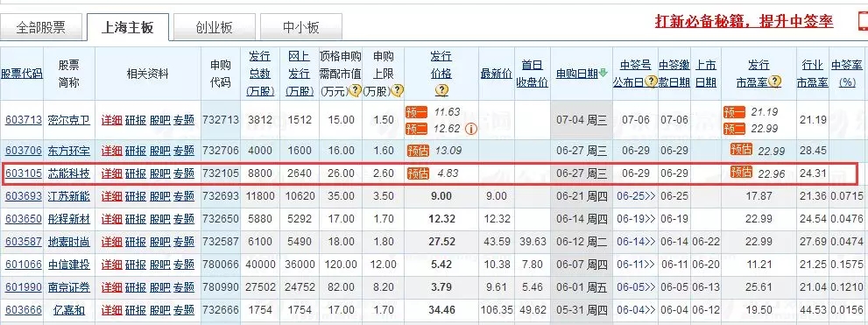Open the 彤程新材 stock name link
The width and height of the screenshot is (868, 325).
click(x=68, y=219)
